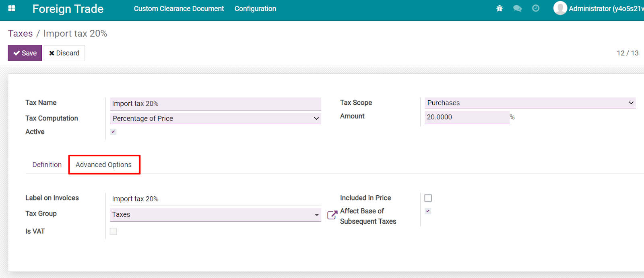Select the Advanced Options tab

tap(104, 165)
